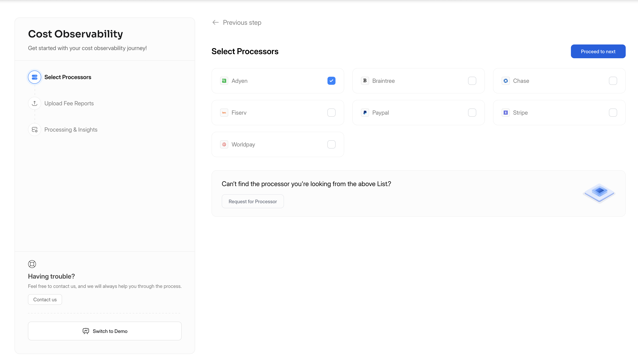This screenshot has width=638, height=364.
Task: Click the Upload Fee Reports step icon
Action: 34,103
